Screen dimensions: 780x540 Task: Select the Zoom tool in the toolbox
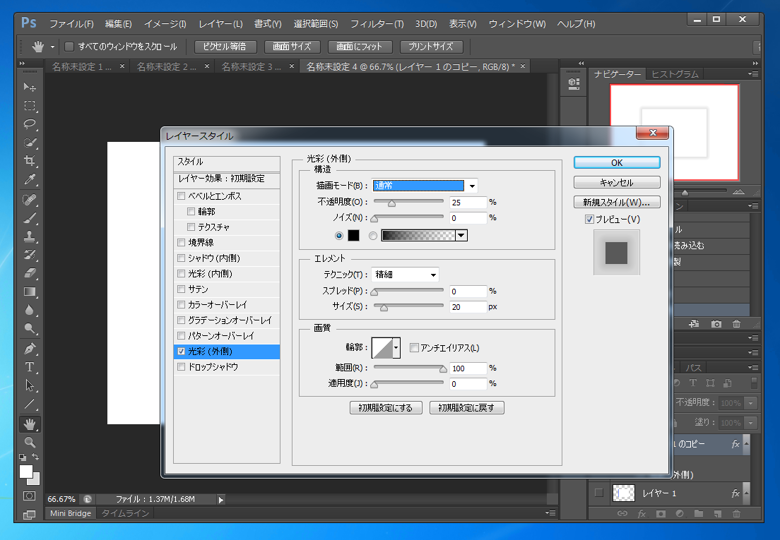(x=30, y=442)
